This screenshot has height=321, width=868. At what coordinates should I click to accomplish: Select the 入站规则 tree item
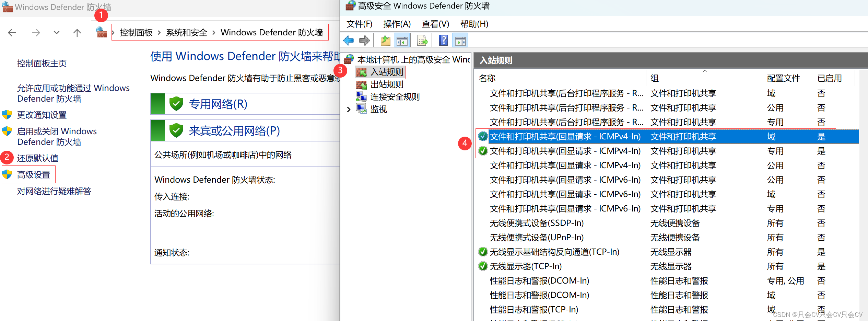click(x=387, y=72)
